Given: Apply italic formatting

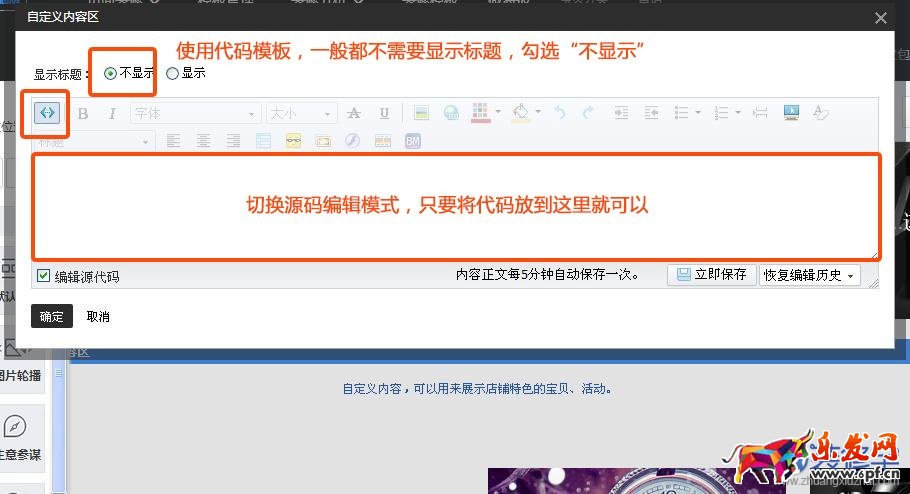Looking at the screenshot, I should coord(112,113).
